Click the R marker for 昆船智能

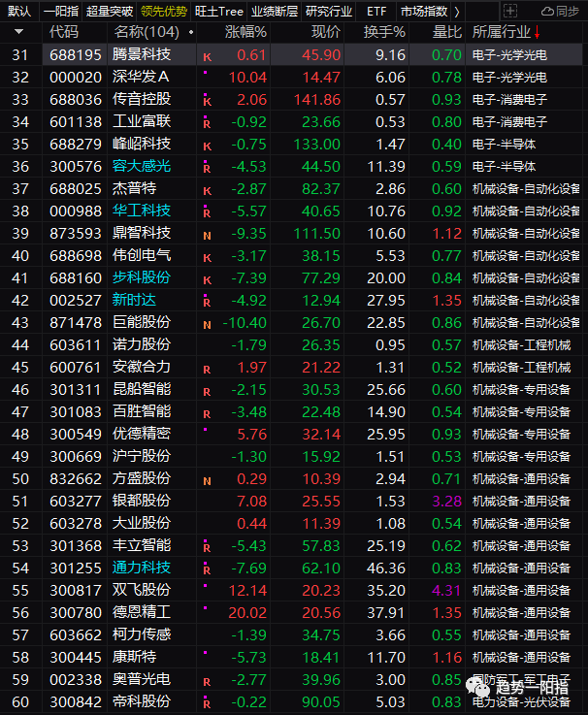pyautogui.click(x=207, y=392)
